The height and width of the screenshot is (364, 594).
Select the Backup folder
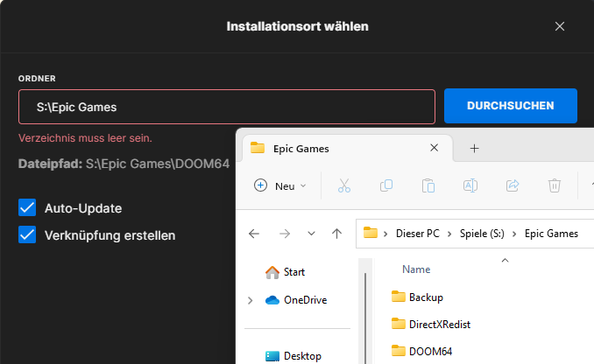point(417,297)
